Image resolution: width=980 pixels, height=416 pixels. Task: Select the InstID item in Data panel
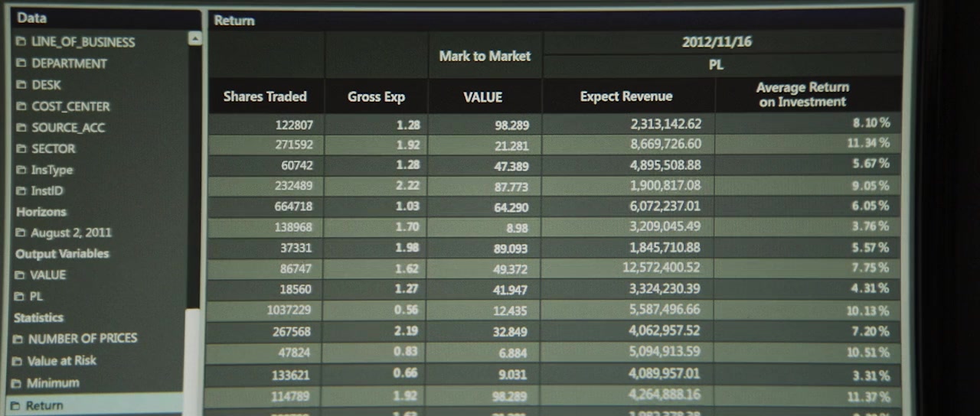click(46, 190)
